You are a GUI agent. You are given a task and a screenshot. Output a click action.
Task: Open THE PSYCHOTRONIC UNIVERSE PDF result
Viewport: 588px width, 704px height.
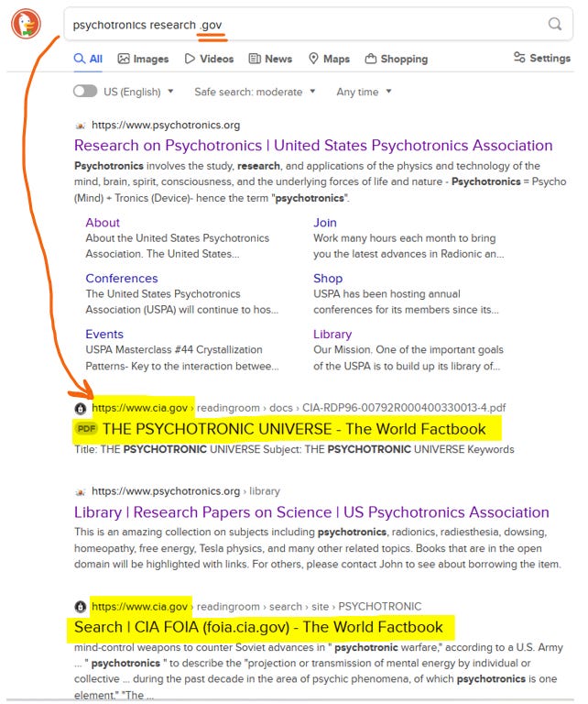294,429
